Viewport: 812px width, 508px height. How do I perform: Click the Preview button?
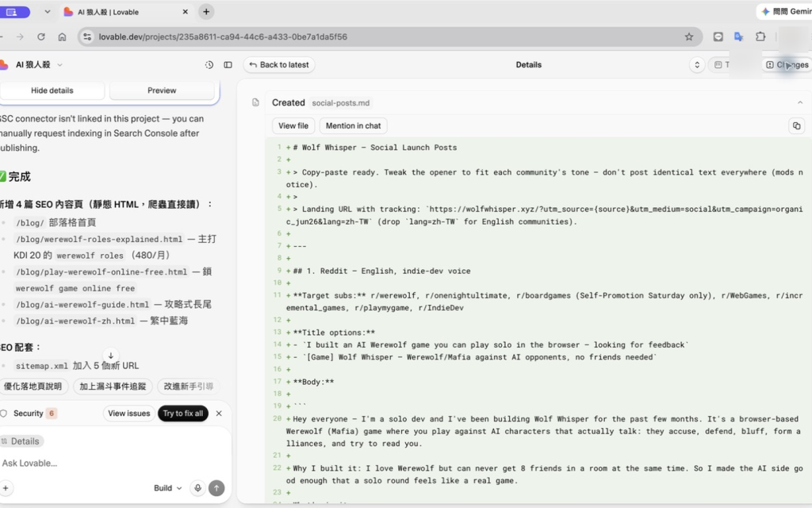tap(162, 90)
